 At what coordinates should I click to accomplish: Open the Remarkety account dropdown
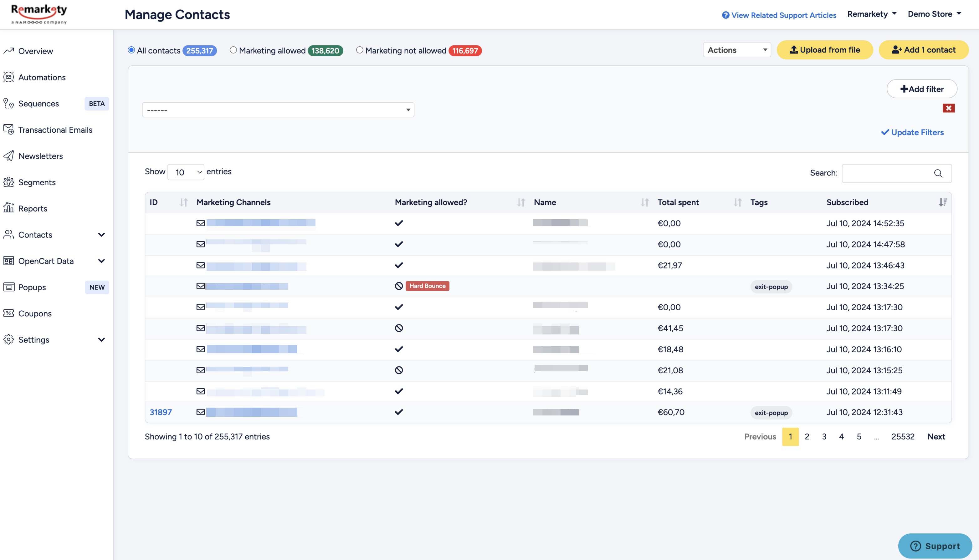tap(872, 14)
